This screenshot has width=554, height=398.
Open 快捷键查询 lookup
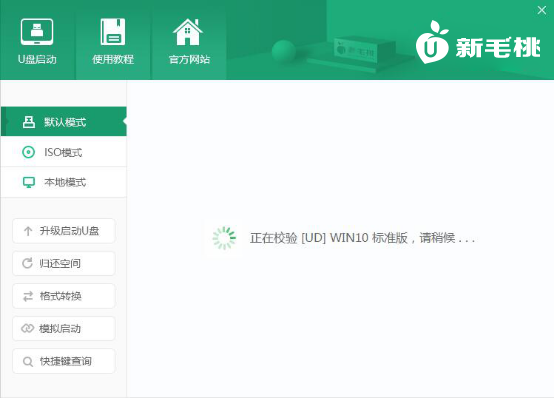click(64, 361)
